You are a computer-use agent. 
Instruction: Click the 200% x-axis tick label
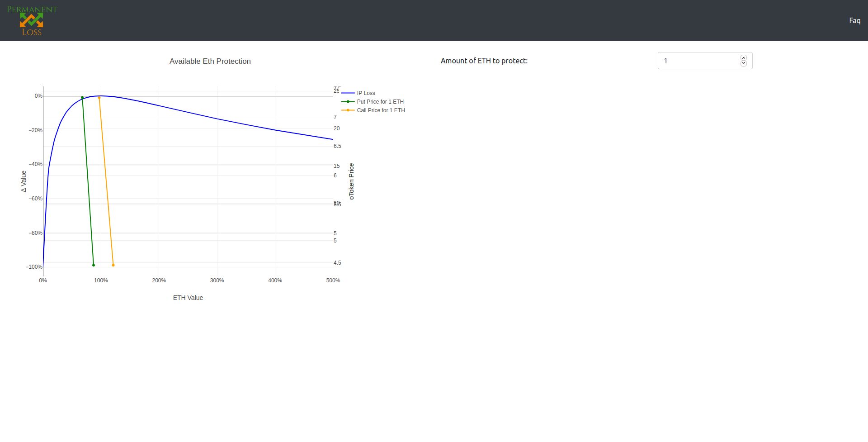[159, 280]
